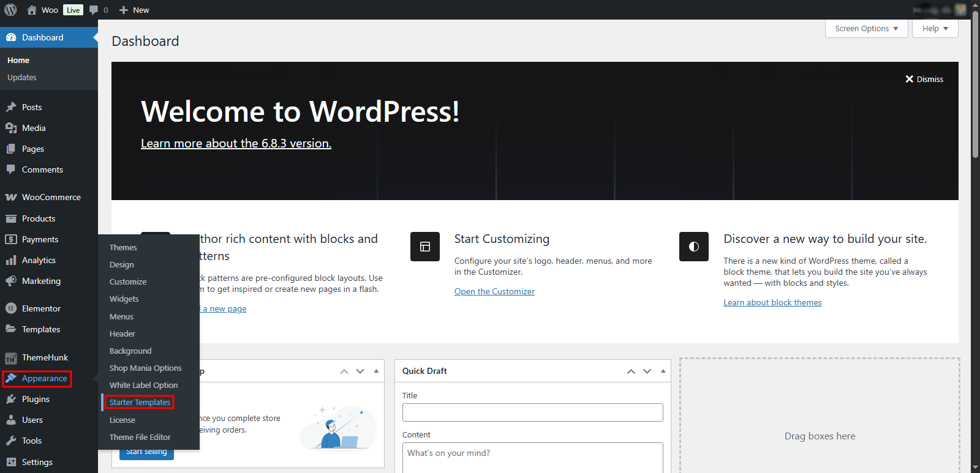Open the Help dropdown tab
Viewport: 980px width, 473px height.
[935, 29]
